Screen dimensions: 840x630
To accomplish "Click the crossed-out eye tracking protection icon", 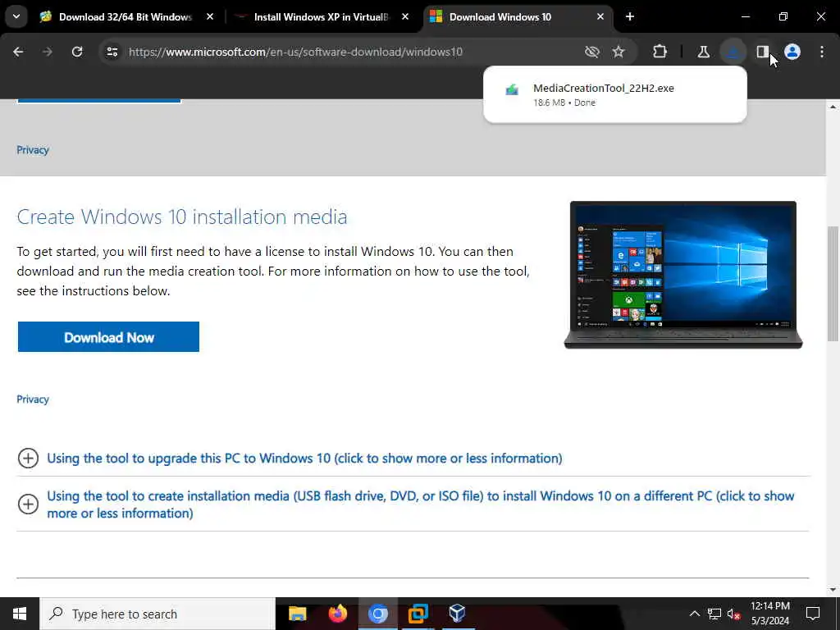I will [x=592, y=52].
